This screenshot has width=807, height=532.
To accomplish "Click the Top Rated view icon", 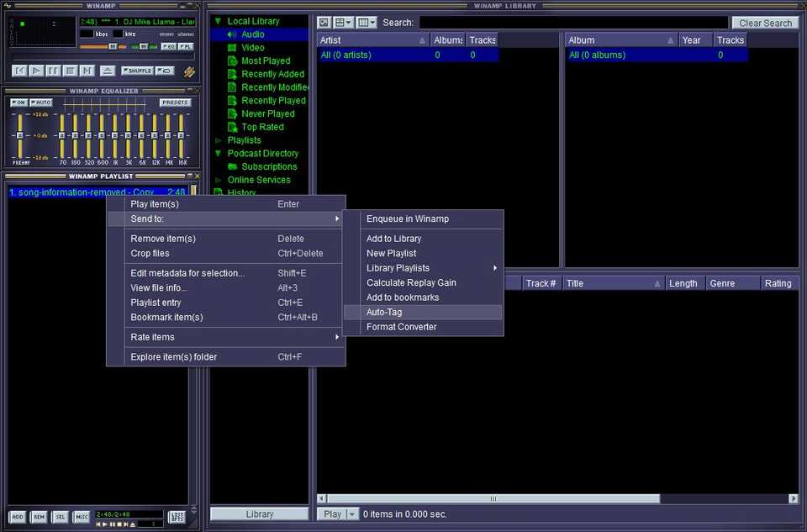I will point(232,127).
